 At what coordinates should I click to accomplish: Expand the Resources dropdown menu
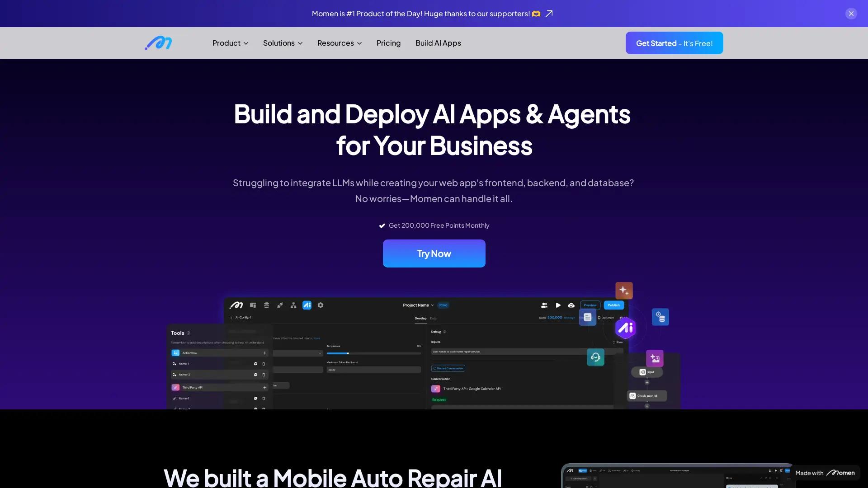(339, 43)
